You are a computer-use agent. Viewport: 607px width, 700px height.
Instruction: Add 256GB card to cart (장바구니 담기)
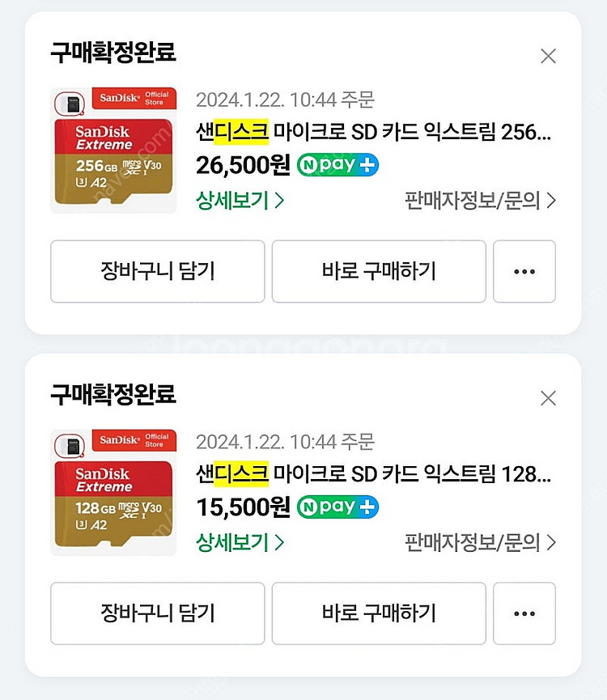(158, 271)
